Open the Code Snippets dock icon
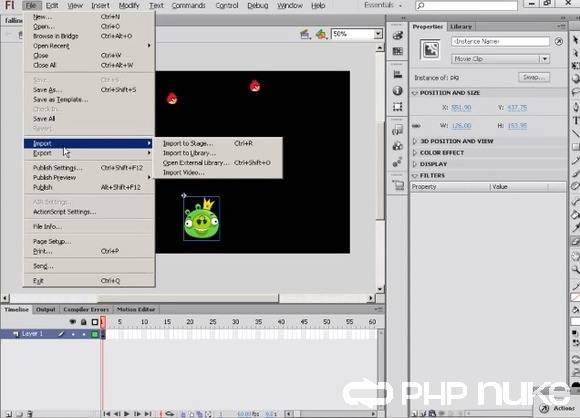Image resolution: width=580 pixels, height=418 pixels. point(398,130)
